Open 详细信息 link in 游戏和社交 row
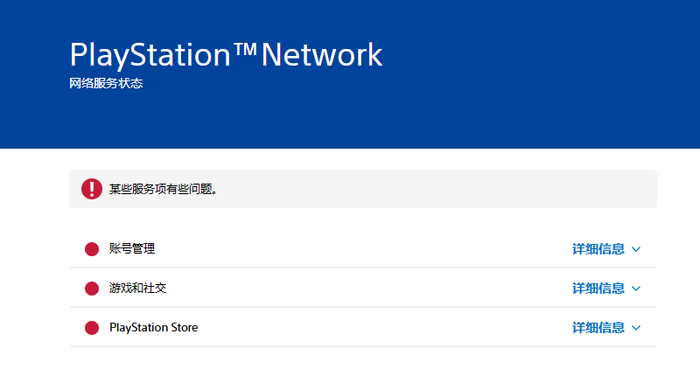 coord(598,288)
